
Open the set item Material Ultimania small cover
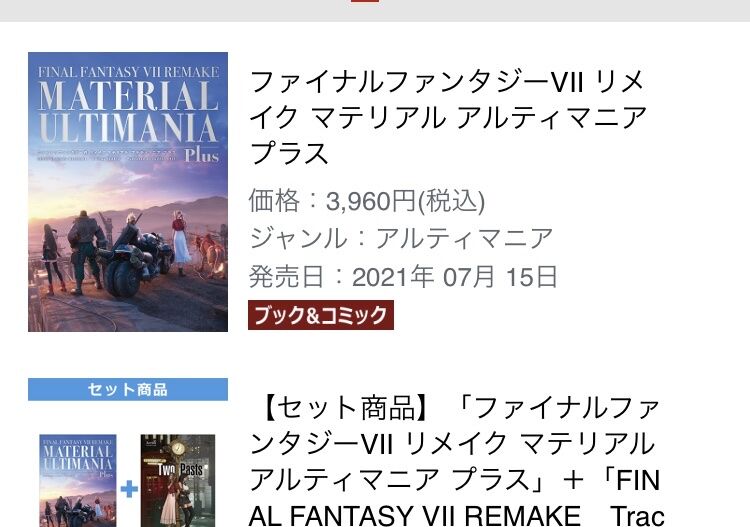78,481
